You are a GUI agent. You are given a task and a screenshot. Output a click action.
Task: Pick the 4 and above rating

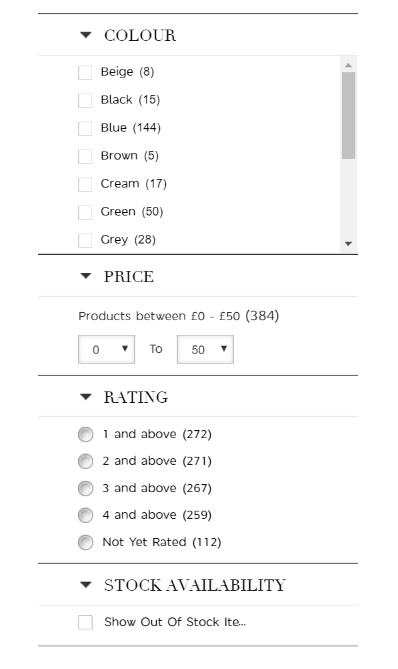pos(85,515)
